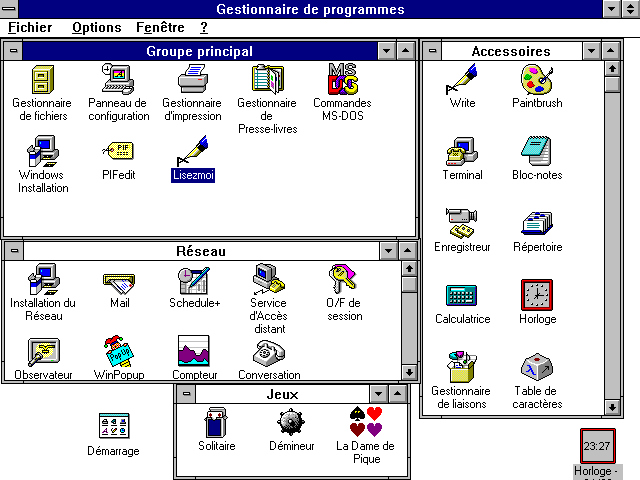Image resolution: width=640 pixels, height=480 pixels.
Task: Maximize the Jeux window
Action: pos(397,394)
